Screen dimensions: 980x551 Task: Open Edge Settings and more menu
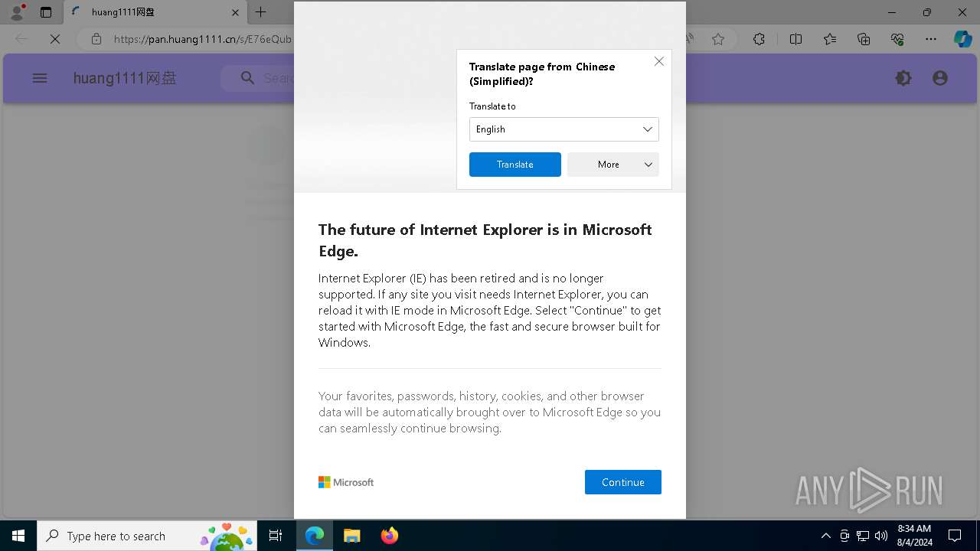point(931,39)
